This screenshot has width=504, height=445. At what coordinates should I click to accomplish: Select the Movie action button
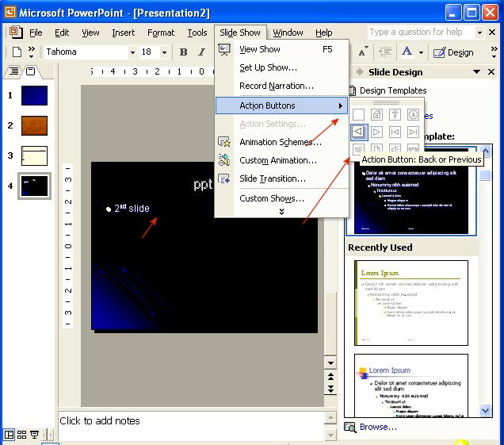(413, 148)
